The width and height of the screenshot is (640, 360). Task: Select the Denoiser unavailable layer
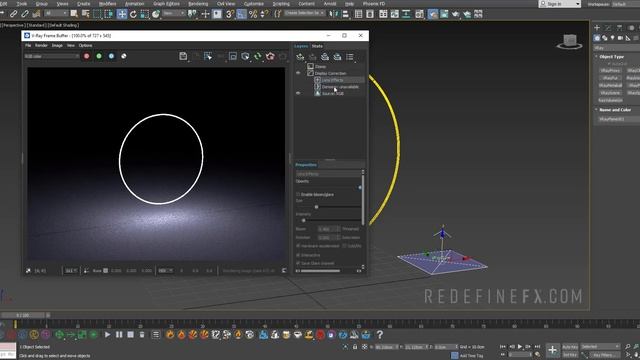click(x=339, y=87)
